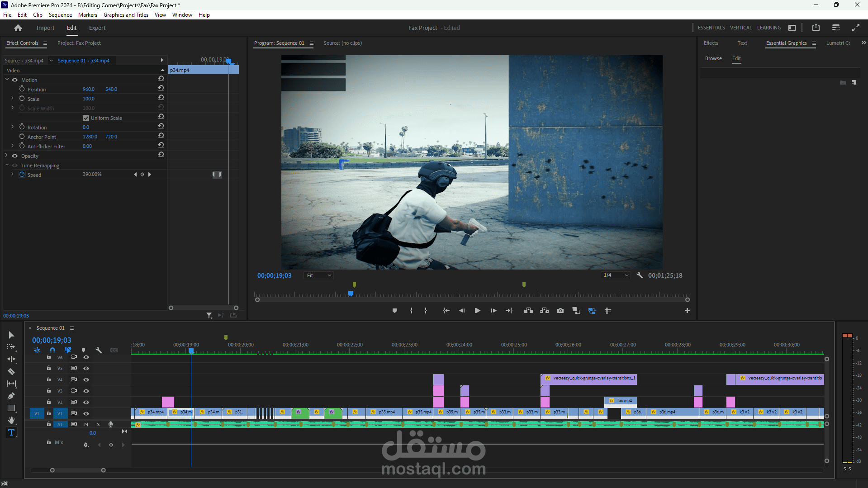Select the Pen tool in tools panel
This screenshot has height=488, width=868.
click(x=11, y=396)
